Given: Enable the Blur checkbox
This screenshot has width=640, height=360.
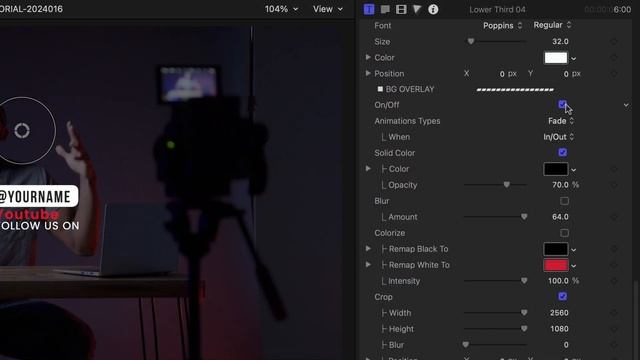Looking at the screenshot, I should click(564, 201).
